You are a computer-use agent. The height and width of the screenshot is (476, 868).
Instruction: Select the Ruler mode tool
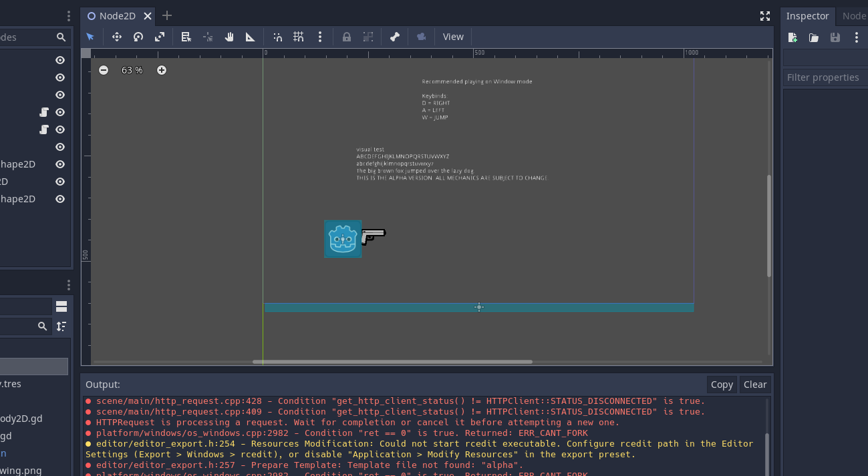[x=251, y=37]
